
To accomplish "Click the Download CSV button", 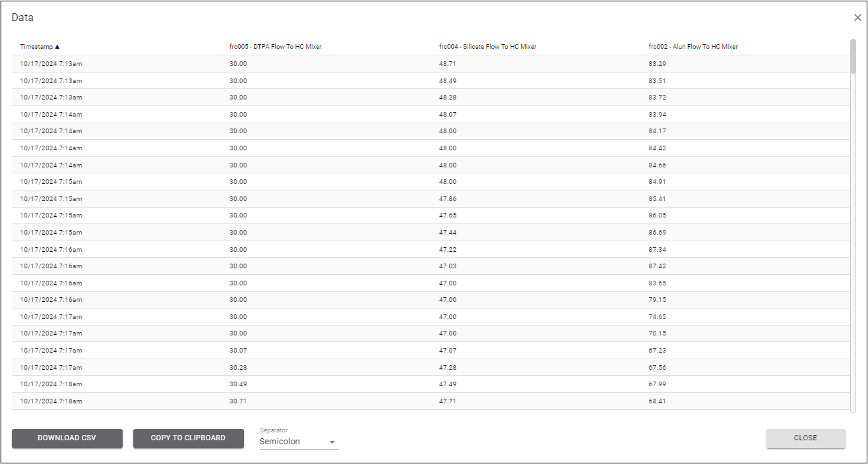I will tap(67, 438).
